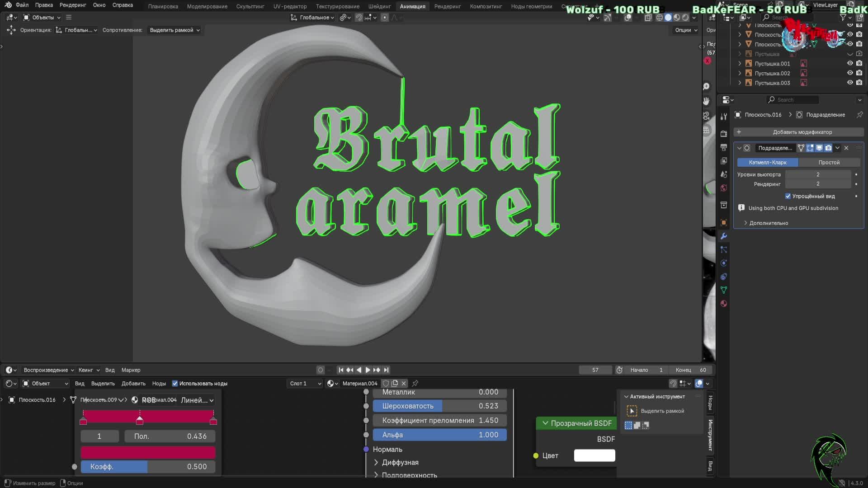This screenshot has width=868, height=488.
Task: Hide Пустышка.002 using its eye icon
Action: pyautogui.click(x=850, y=73)
